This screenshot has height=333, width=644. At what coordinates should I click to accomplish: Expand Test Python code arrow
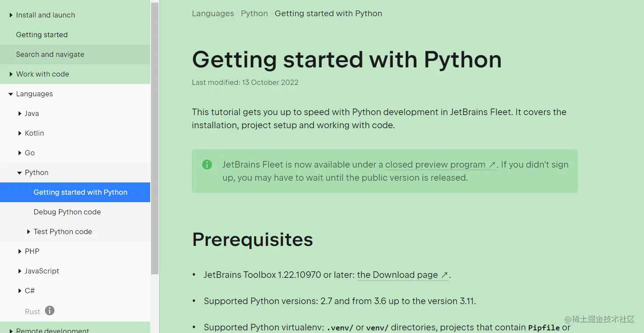[x=28, y=232]
